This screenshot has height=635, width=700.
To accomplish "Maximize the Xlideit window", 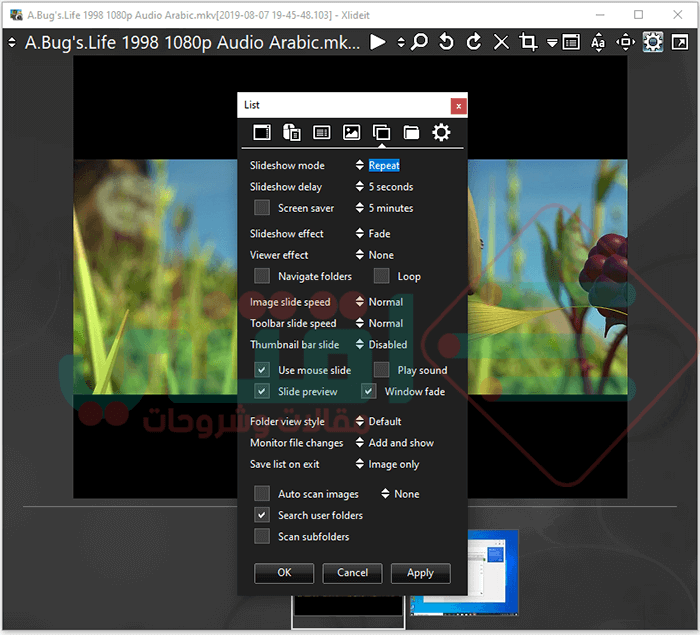I will [638, 15].
